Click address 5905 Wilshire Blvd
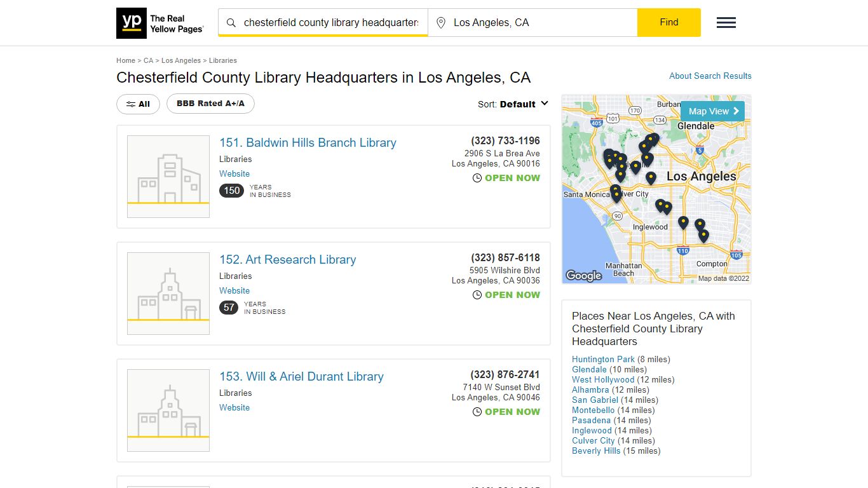Viewport: 868px width, 488px height. pyautogui.click(x=505, y=270)
